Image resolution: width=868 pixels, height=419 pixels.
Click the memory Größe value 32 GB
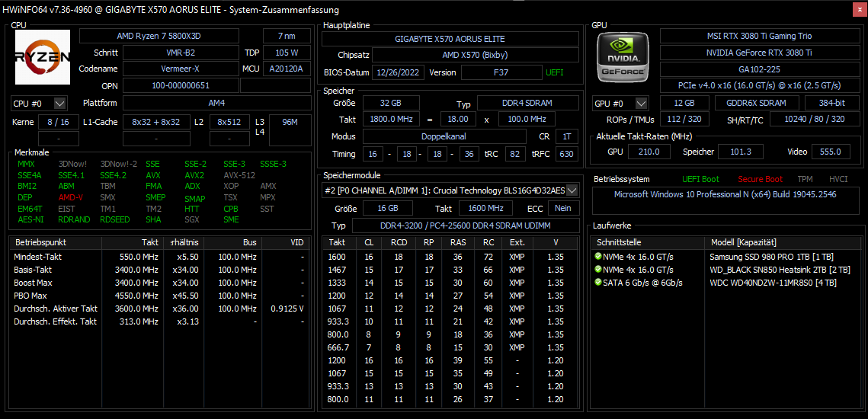(x=392, y=104)
